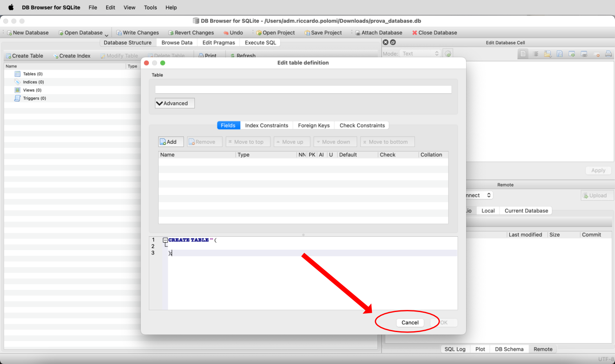615x364 pixels.
Task: Cancel the Edit table definition dialog
Action: click(x=410, y=323)
